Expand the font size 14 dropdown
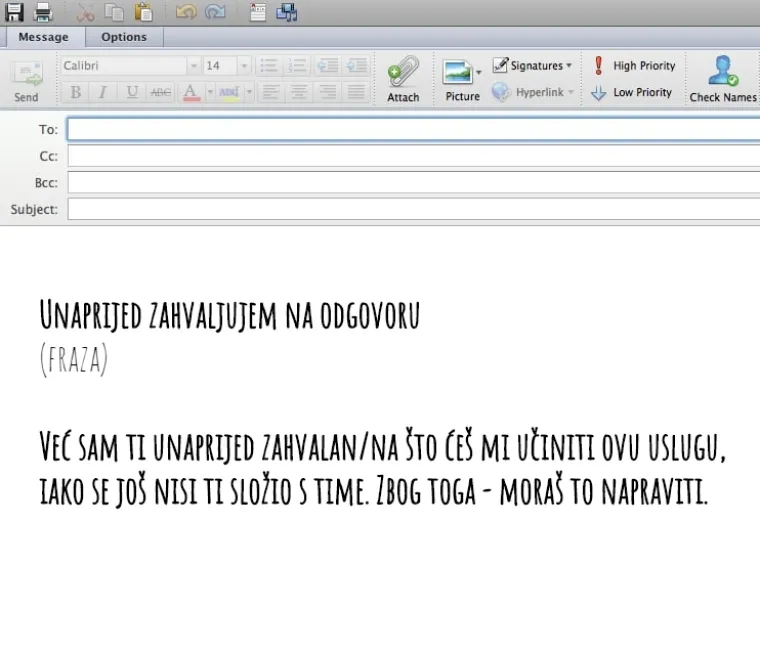 pos(244,66)
